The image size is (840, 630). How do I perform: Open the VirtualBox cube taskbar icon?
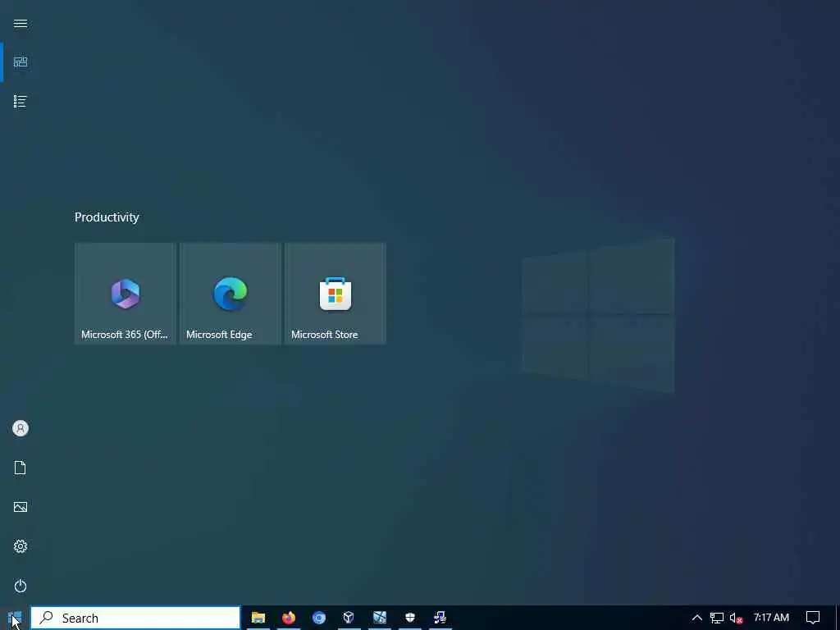pos(349,618)
